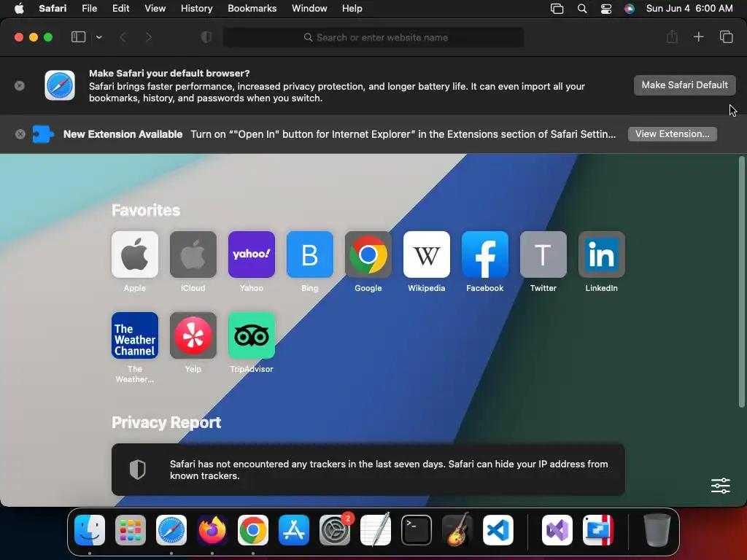Open System Settings from the Dock

click(x=334, y=530)
